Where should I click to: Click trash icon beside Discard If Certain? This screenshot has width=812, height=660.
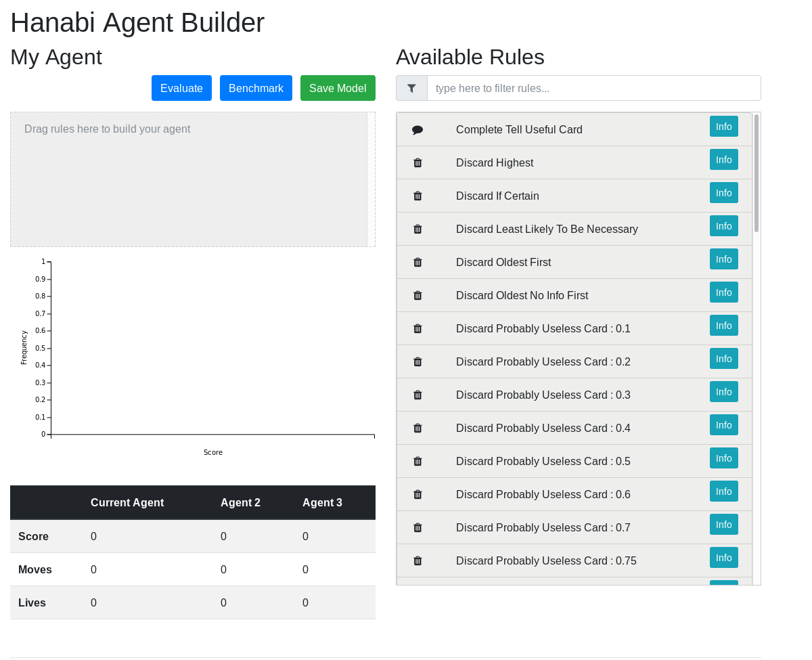pyautogui.click(x=418, y=196)
